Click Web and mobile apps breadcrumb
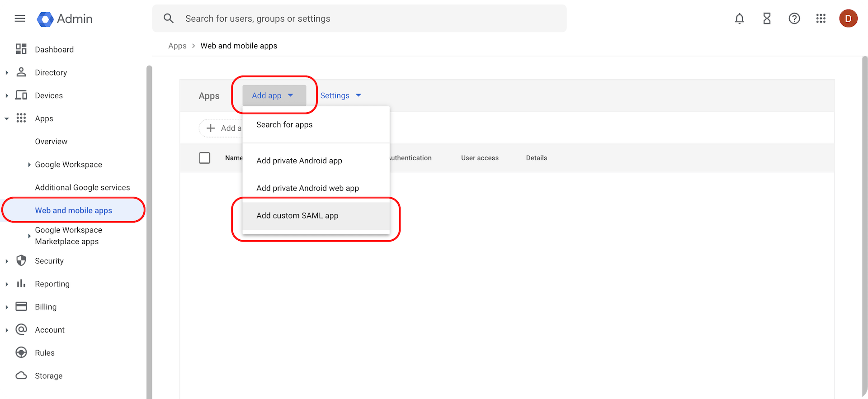868x399 pixels. pyautogui.click(x=239, y=46)
